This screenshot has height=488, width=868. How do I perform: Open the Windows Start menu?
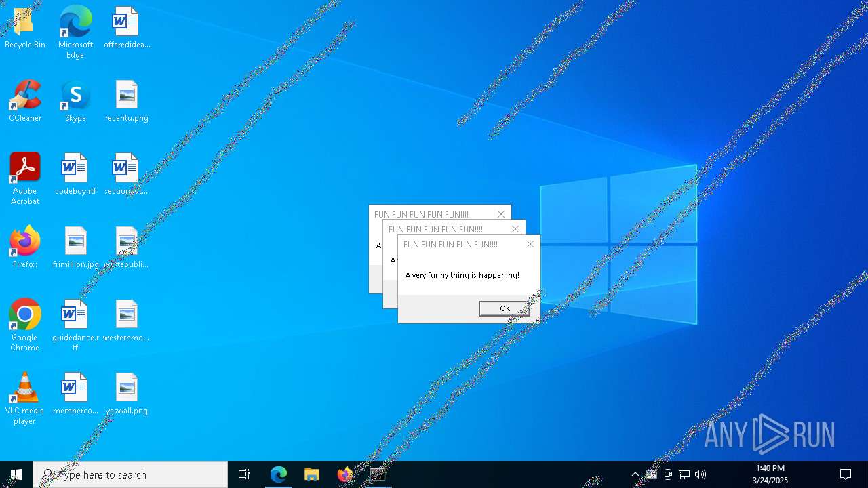tap(16, 474)
